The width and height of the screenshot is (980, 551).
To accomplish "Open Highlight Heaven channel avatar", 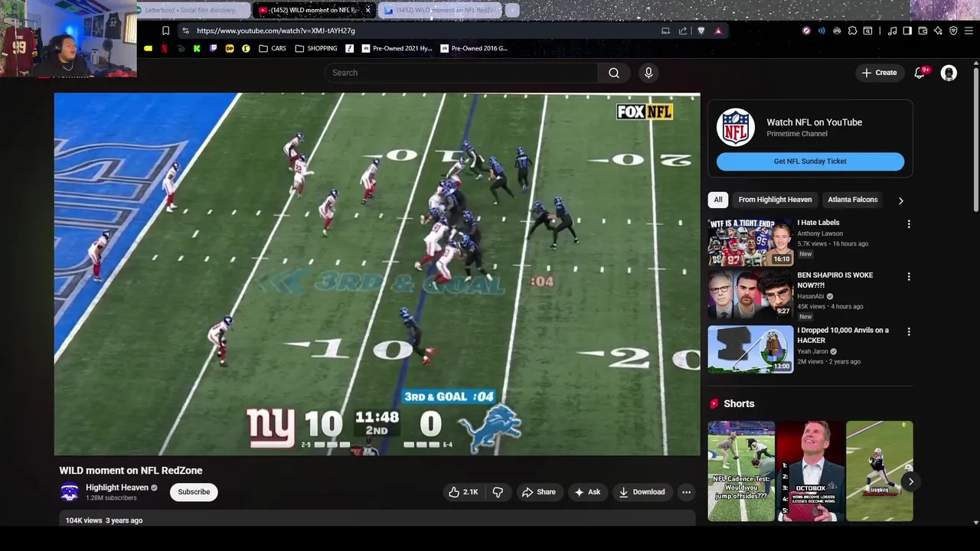I will (x=69, y=492).
